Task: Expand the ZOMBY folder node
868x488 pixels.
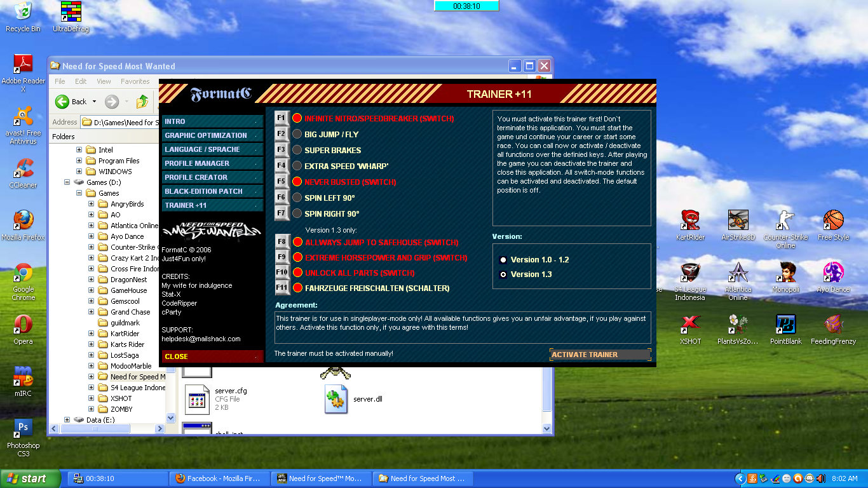Action: tap(92, 409)
